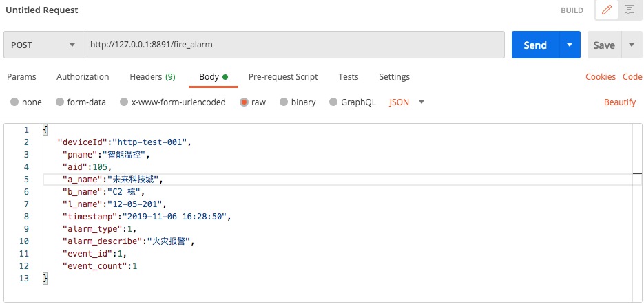Click the request URL input field

[x=295, y=45]
